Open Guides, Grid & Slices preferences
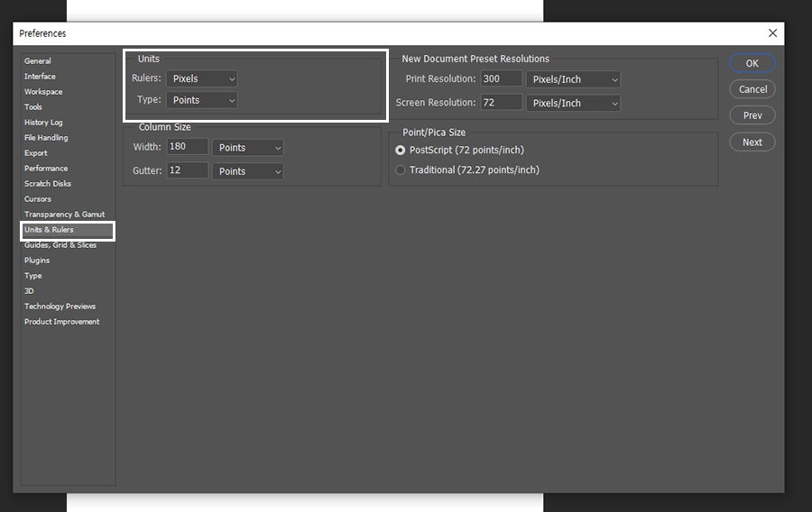 point(60,245)
